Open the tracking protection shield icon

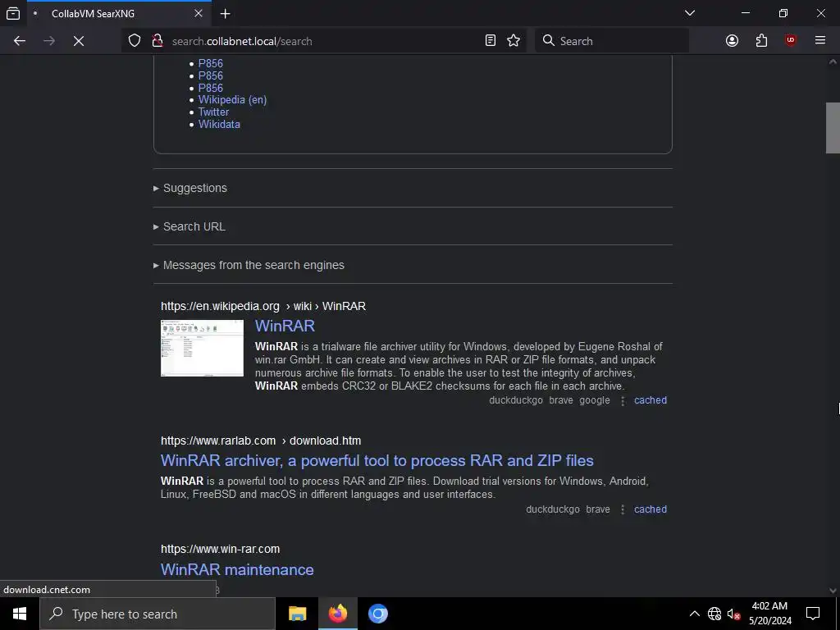[x=135, y=41]
